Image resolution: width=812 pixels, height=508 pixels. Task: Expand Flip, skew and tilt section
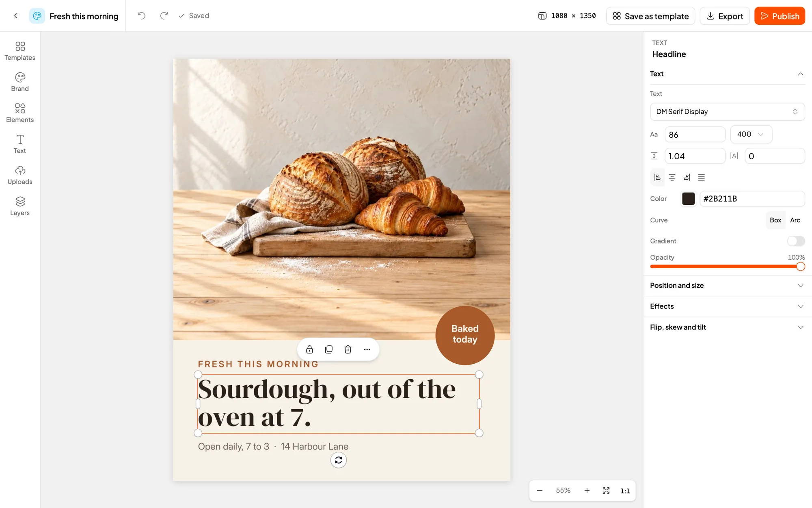coord(727,327)
